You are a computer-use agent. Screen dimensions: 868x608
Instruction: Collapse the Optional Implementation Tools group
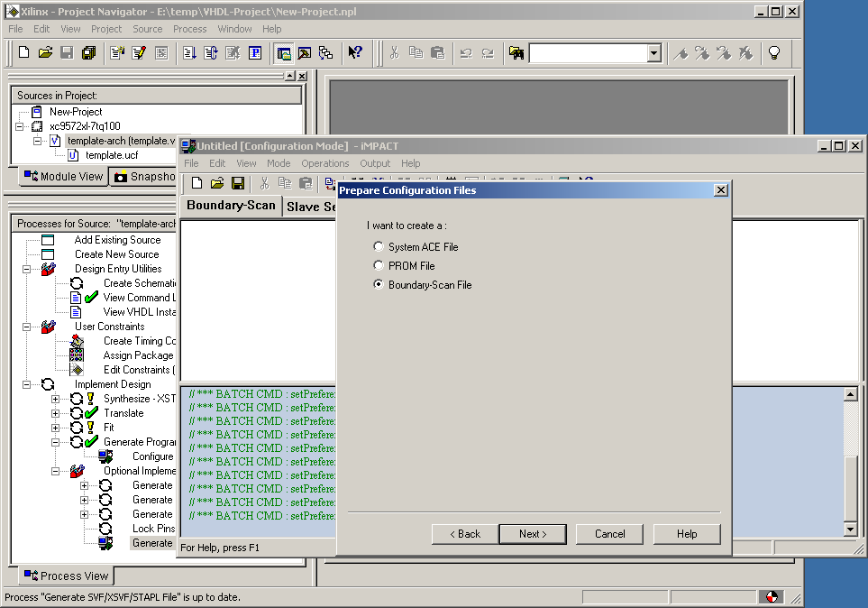point(55,471)
